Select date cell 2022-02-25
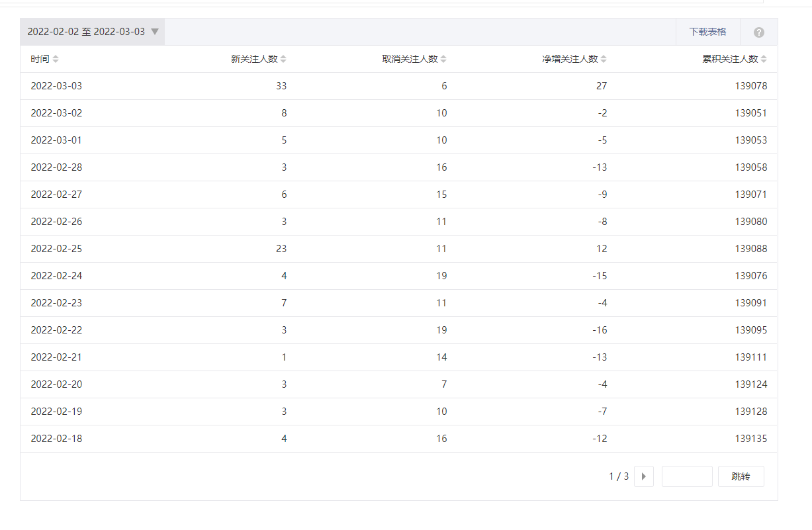This screenshot has width=812, height=530. pyautogui.click(x=56, y=249)
